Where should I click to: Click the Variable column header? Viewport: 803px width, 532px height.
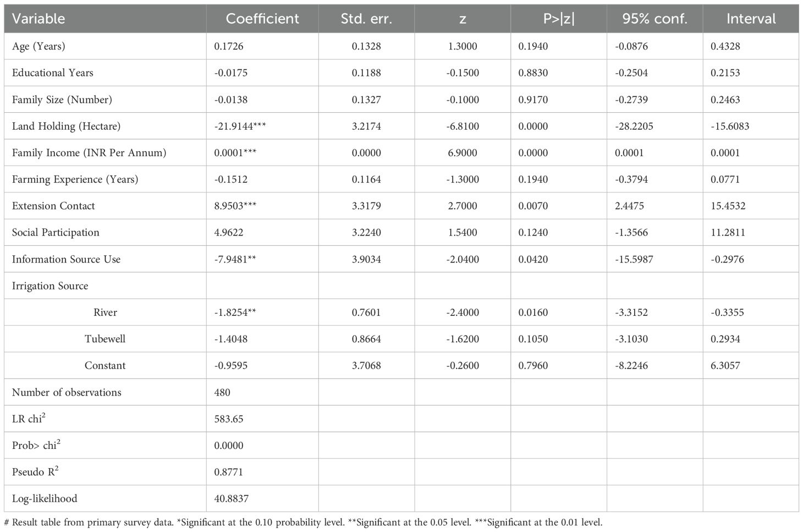(38, 19)
